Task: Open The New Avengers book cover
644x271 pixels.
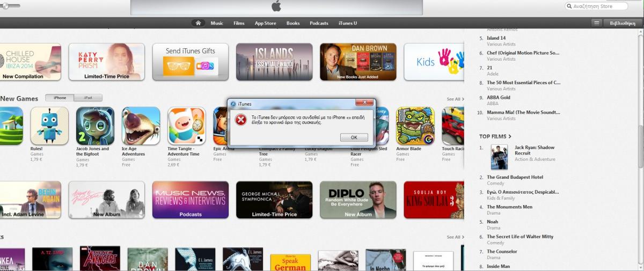Action: click(x=100, y=259)
